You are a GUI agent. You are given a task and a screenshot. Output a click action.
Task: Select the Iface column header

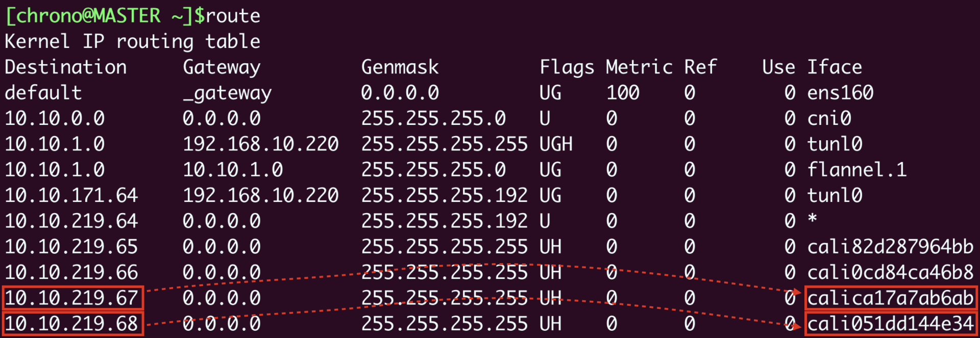835,67
